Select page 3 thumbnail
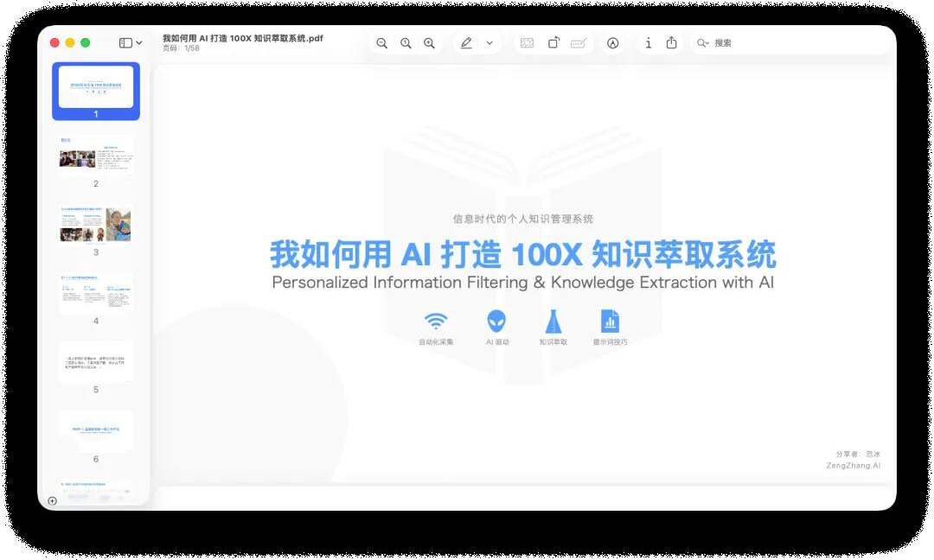Viewport: 934px width, 560px height. coord(96,225)
